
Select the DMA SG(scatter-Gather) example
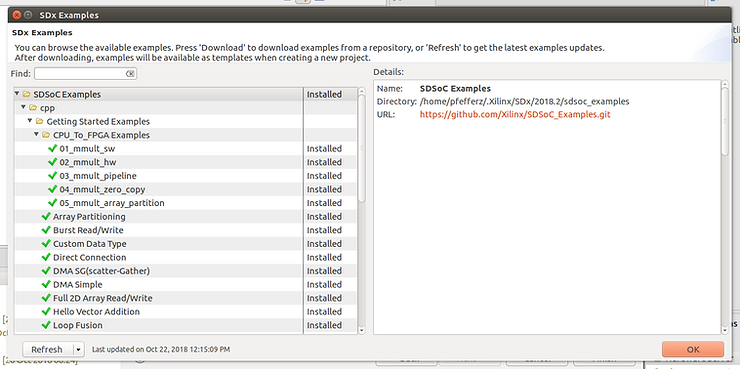click(x=101, y=271)
